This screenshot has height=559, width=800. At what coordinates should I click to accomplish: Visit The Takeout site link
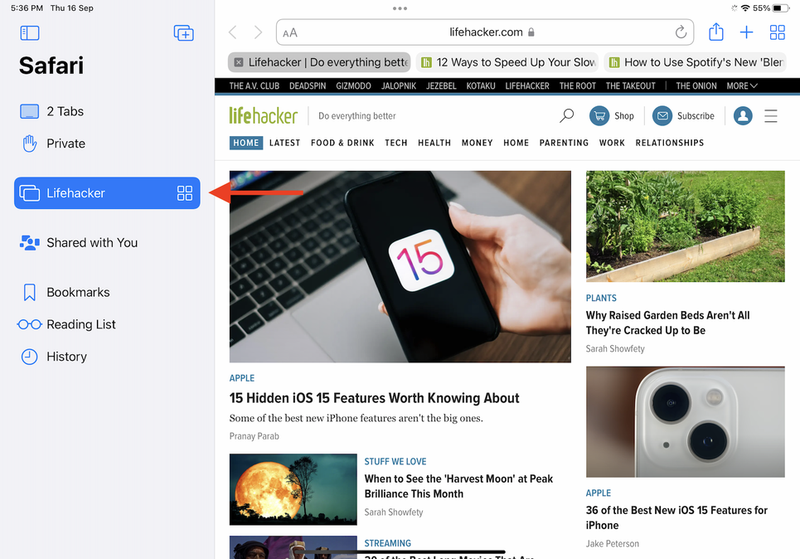[x=631, y=86]
